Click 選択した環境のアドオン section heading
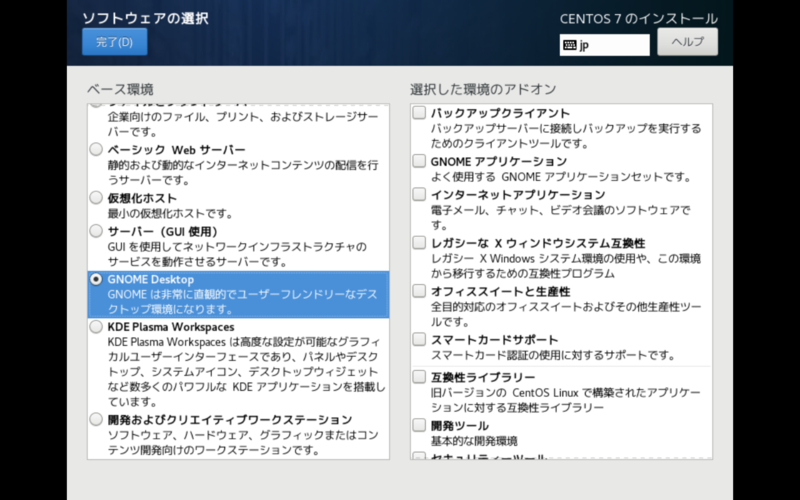 pyautogui.click(x=483, y=89)
